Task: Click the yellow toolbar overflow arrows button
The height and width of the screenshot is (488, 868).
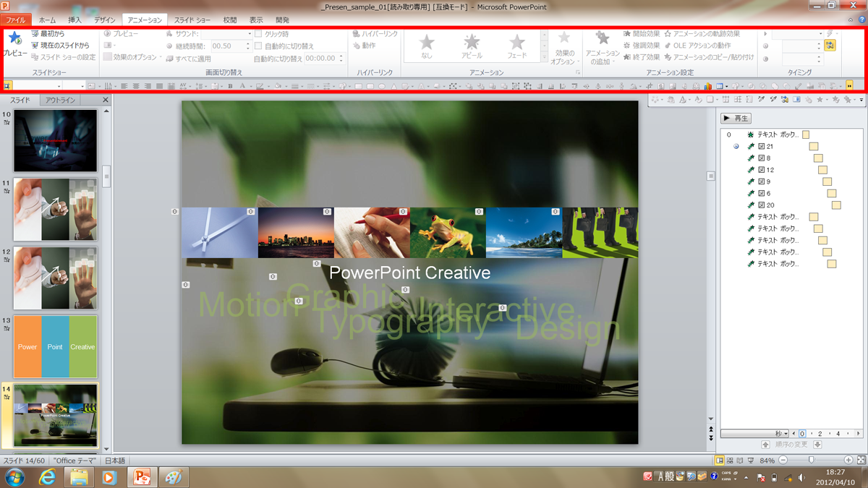Action: [x=848, y=86]
